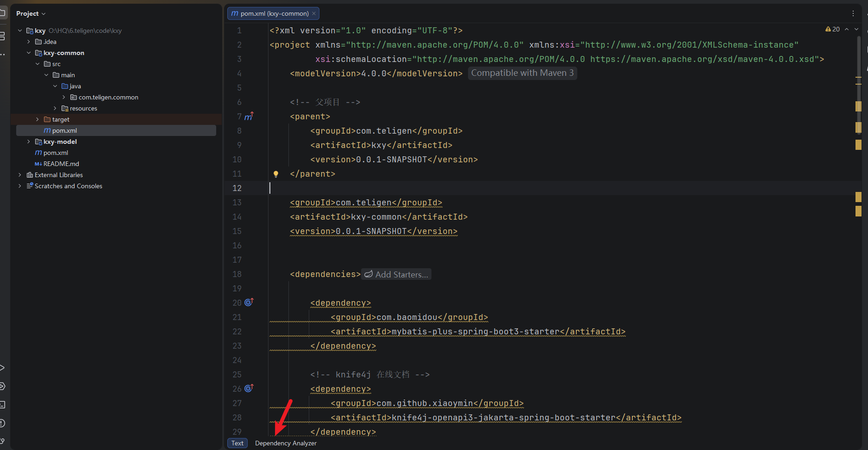This screenshot has height=450, width=868.
Task: Click the topmost yellow warning stripe marker
Action: coord(858,77)
